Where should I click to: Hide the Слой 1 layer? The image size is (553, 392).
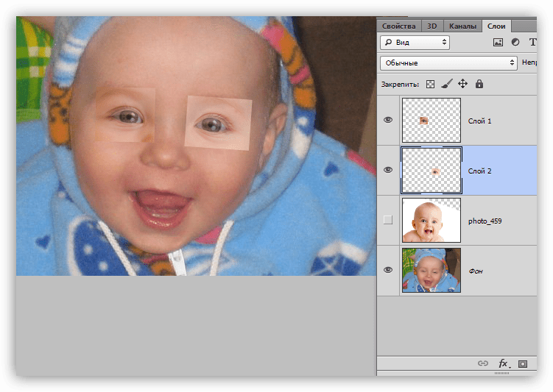tap(388, 120)
